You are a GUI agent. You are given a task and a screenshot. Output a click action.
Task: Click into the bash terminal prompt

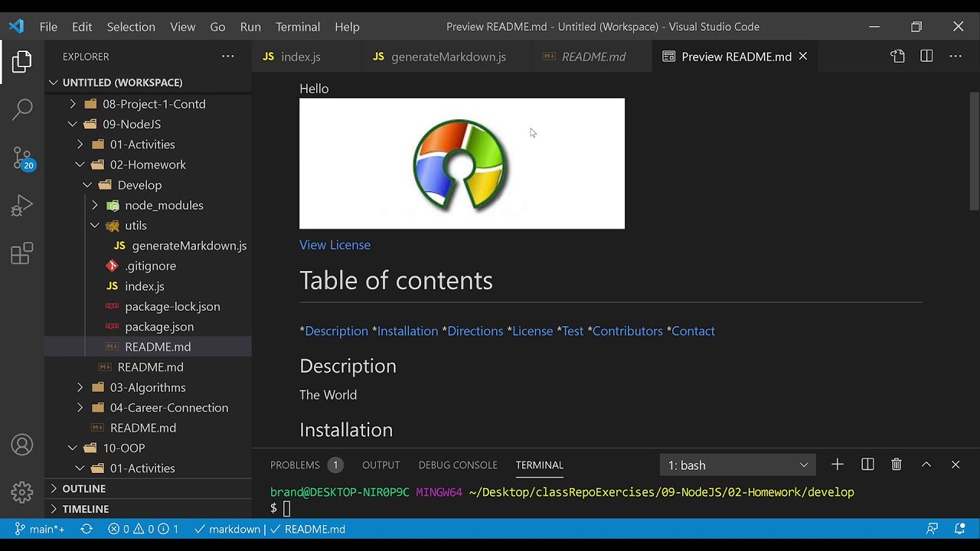click(287, 509)
